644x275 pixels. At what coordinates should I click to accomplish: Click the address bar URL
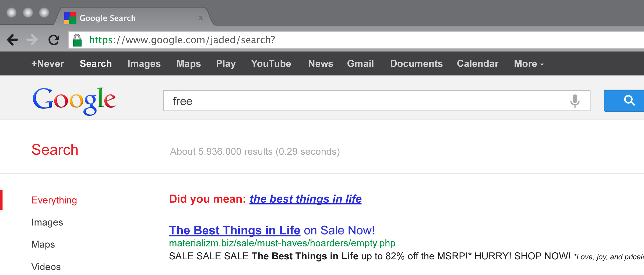(x=182, y=40)
